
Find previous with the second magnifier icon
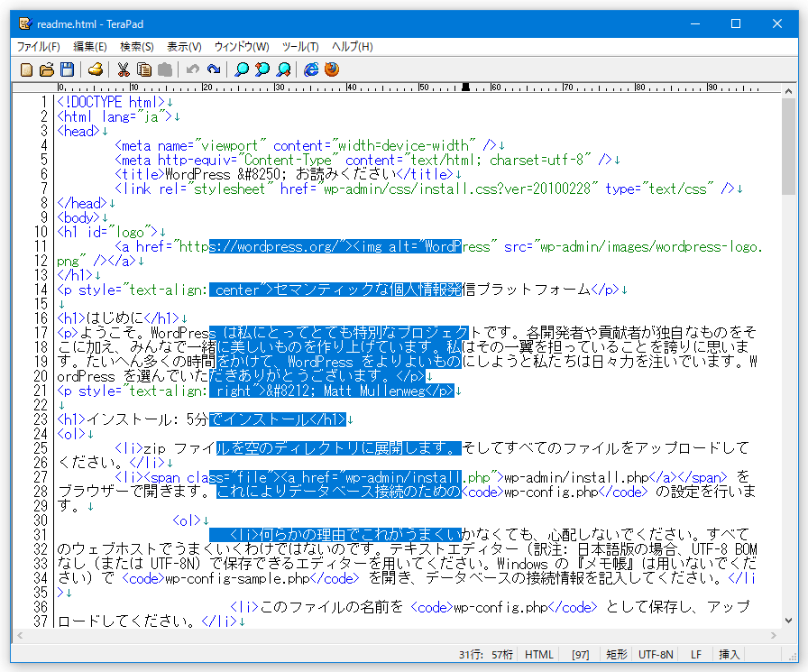[262, 69]
